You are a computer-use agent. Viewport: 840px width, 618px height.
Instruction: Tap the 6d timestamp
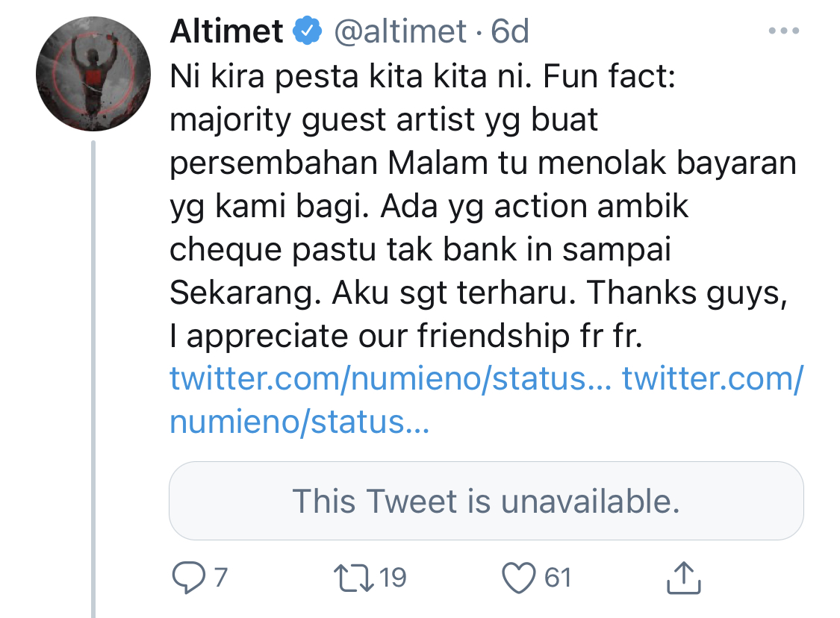[510, 31]
